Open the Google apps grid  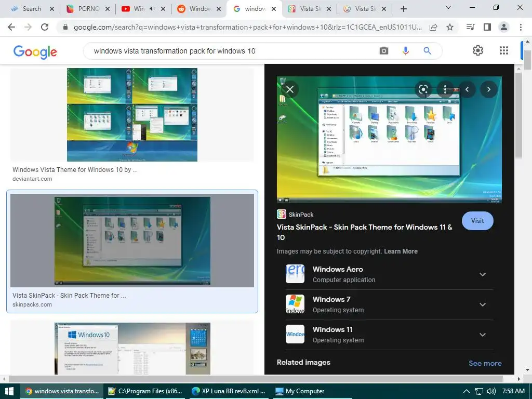[504, 50]
